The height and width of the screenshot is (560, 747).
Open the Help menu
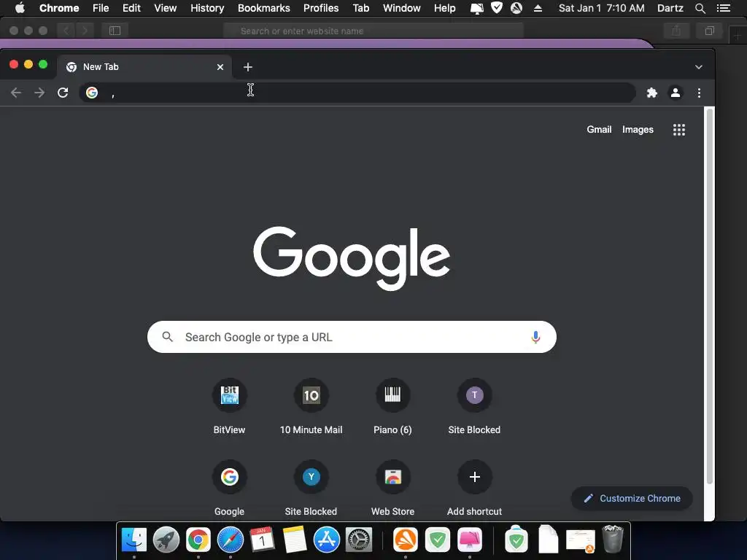tap(444, 8)
